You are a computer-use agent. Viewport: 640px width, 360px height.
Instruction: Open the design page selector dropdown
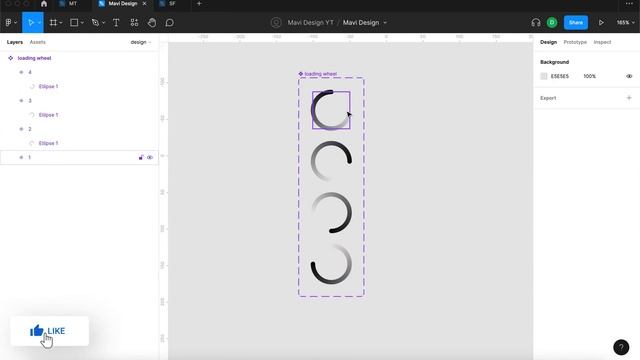pos(141,42)
